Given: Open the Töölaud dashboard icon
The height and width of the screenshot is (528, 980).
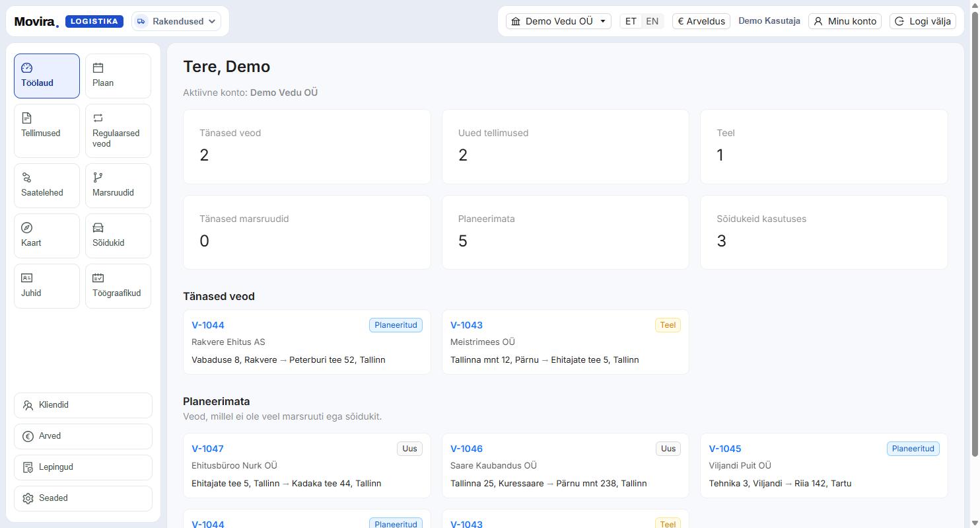Looking at the screenshot, I should (x=27, y=68).
